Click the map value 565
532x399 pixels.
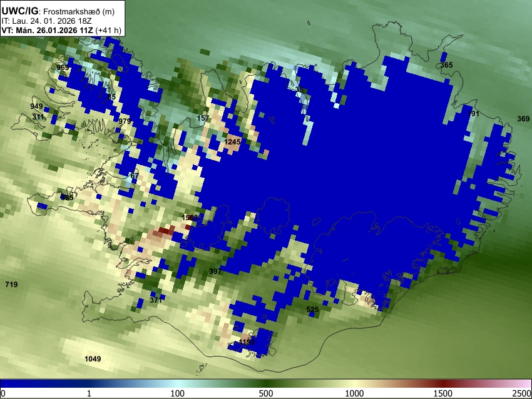[67, 197]
